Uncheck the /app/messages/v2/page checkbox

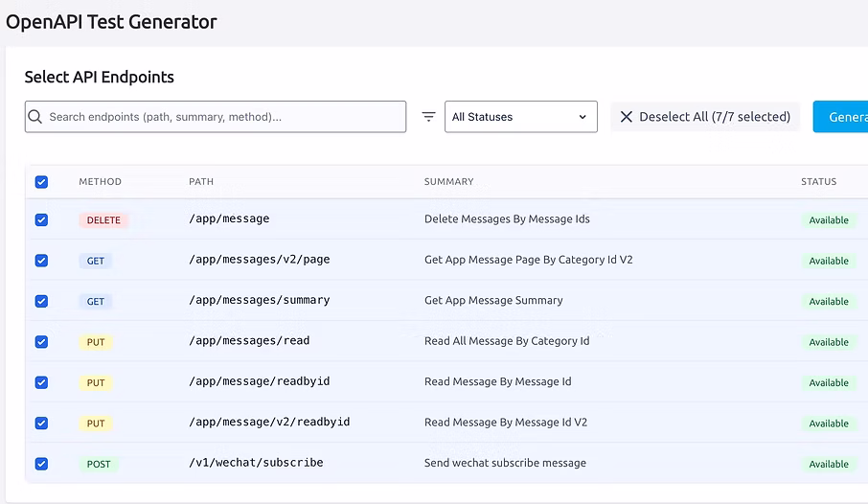pos(41,261)
